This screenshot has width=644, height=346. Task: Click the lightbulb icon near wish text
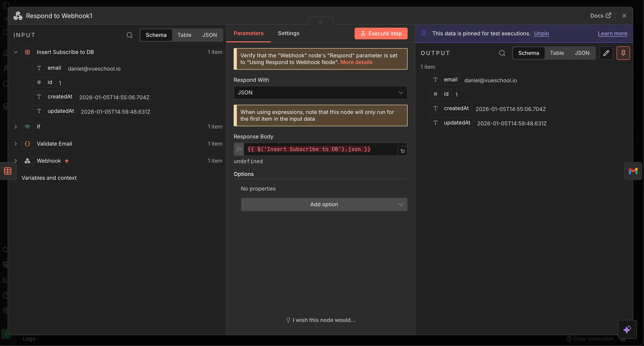(288, 320)
